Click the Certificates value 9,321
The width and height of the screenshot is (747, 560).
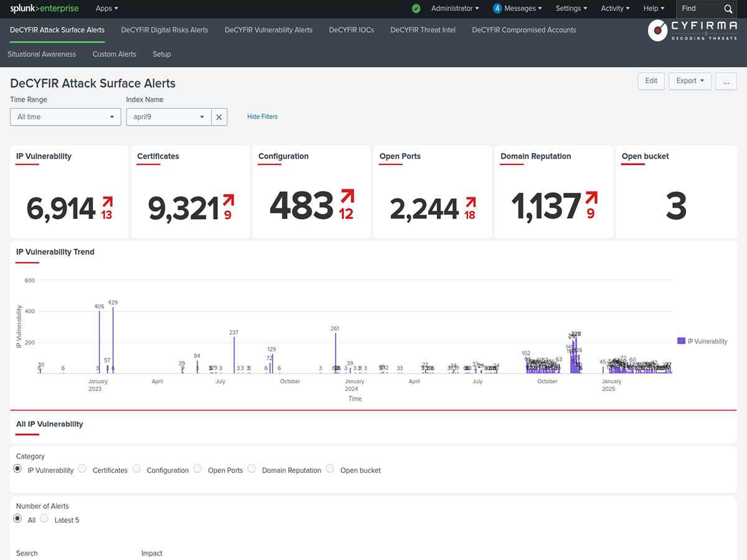pos(184,208)
